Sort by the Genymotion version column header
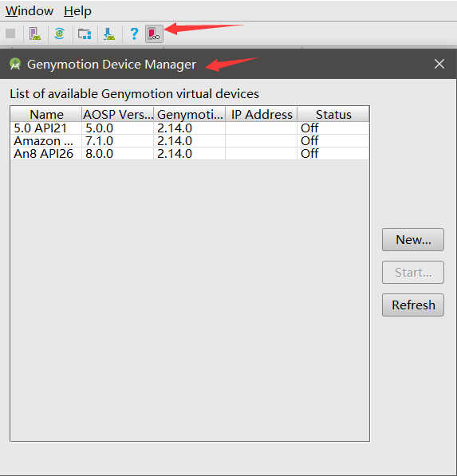This screenshot has height=476, width=457. click(190, 115)
